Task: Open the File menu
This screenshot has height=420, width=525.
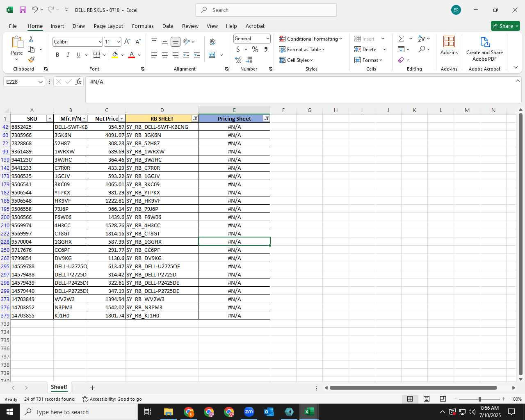Action: pos(13,26)
